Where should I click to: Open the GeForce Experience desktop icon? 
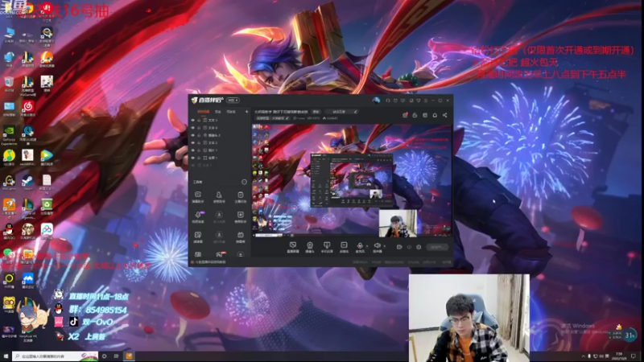tap(9, 135)
